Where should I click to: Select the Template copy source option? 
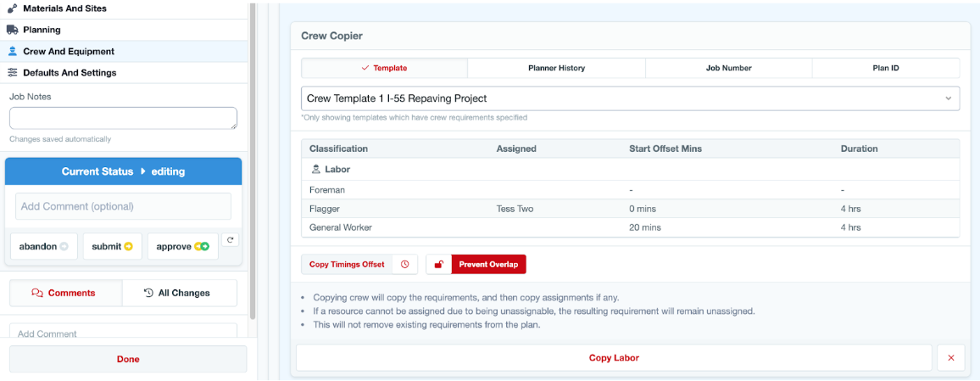[384, 68]
